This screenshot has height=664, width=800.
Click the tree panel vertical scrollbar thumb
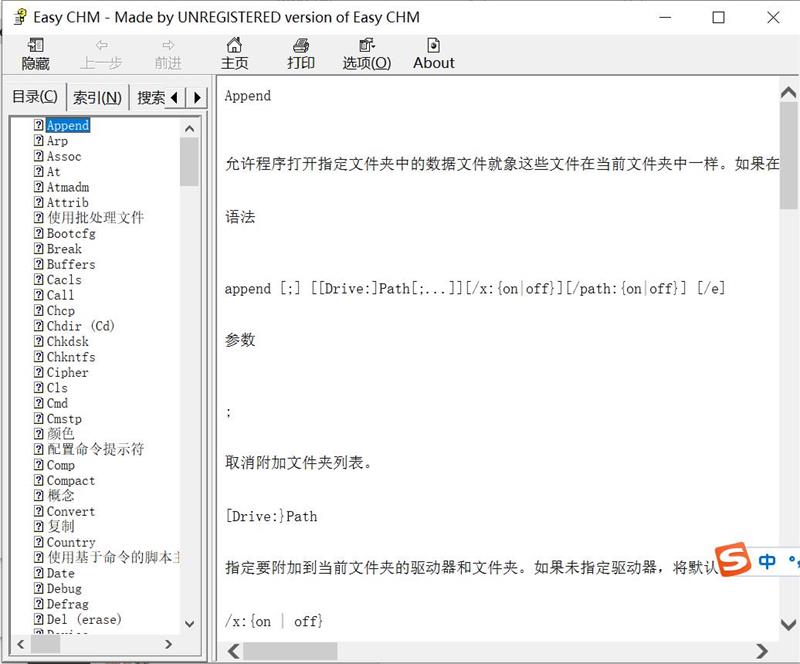tap(189, 162)
